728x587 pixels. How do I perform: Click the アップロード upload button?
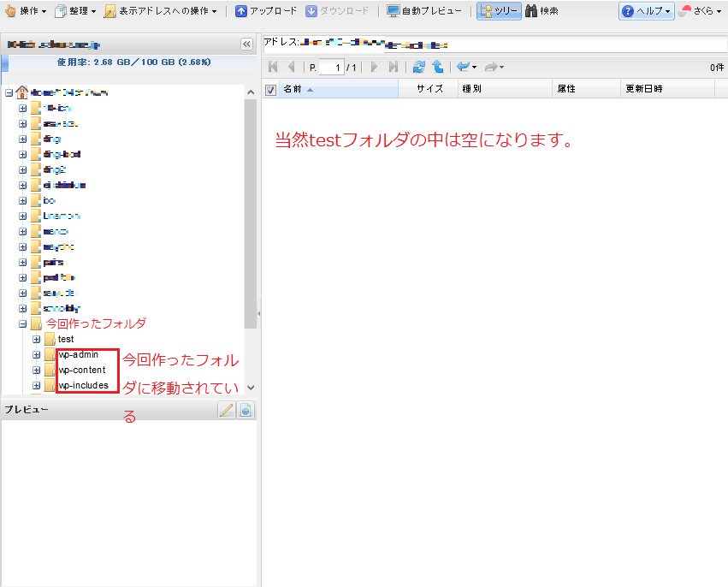(266, 11)
